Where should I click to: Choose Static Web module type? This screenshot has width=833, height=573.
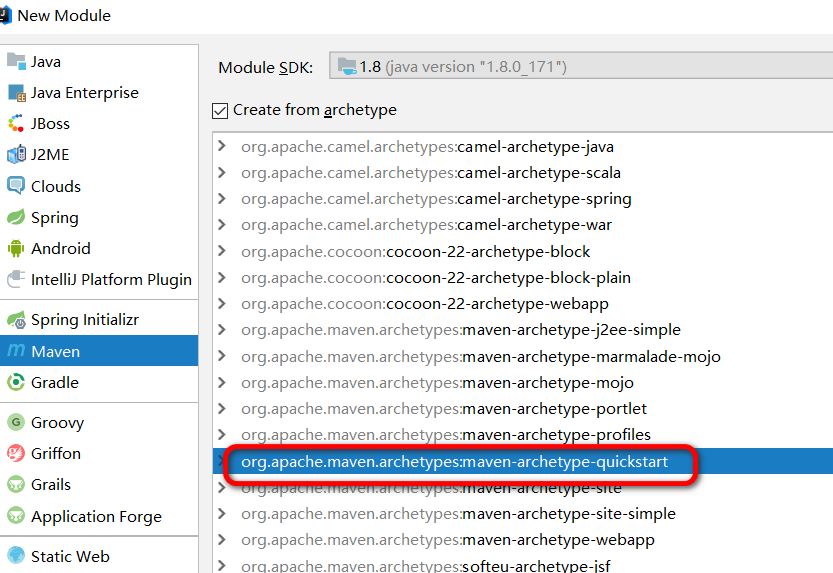tap(99, 555)
